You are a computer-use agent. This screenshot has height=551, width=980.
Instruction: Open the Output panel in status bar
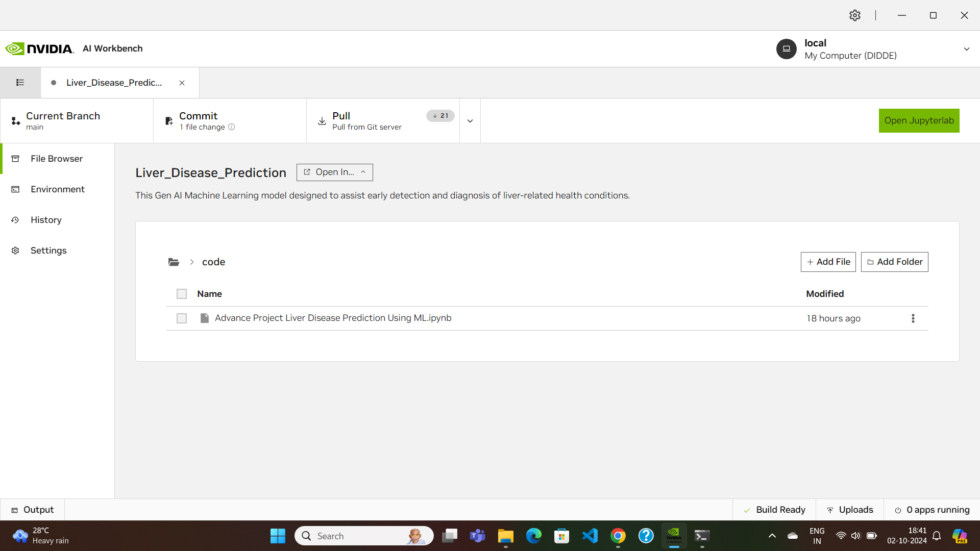pos(33,510)
